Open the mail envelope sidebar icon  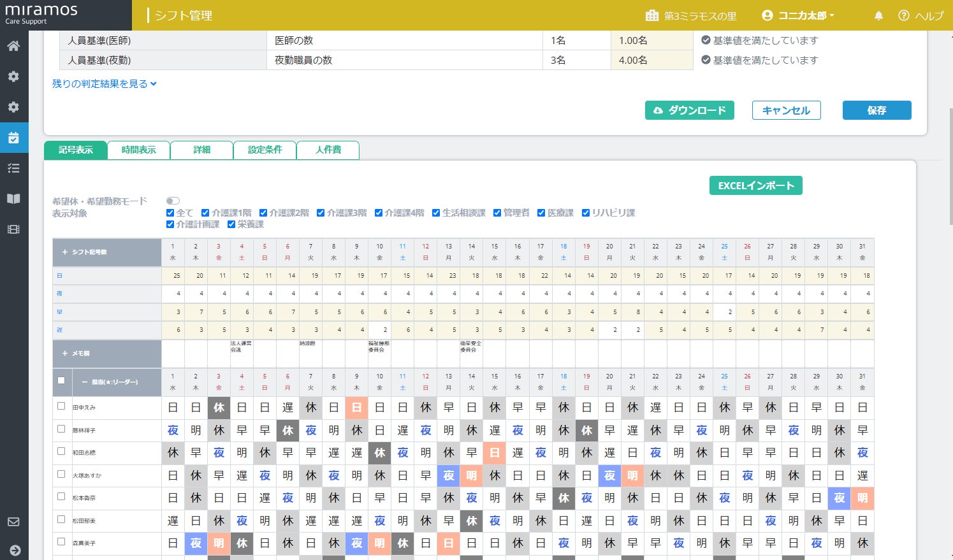(13, 522)
